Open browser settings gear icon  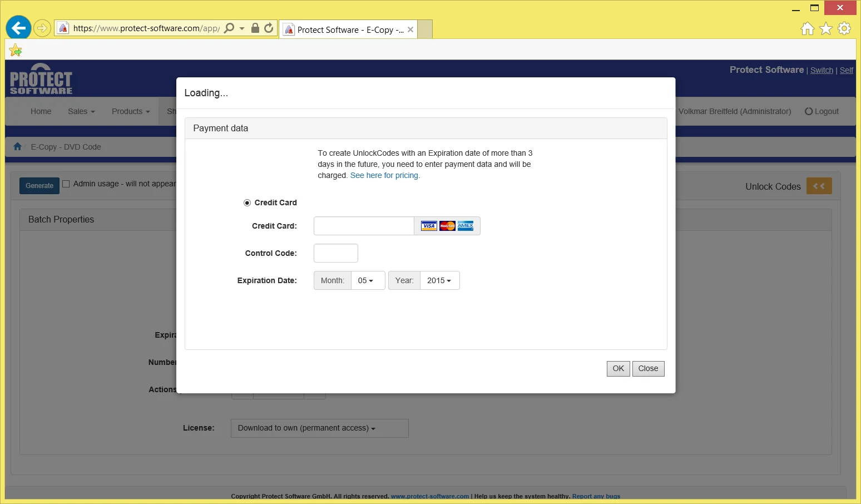pos(844,28)
